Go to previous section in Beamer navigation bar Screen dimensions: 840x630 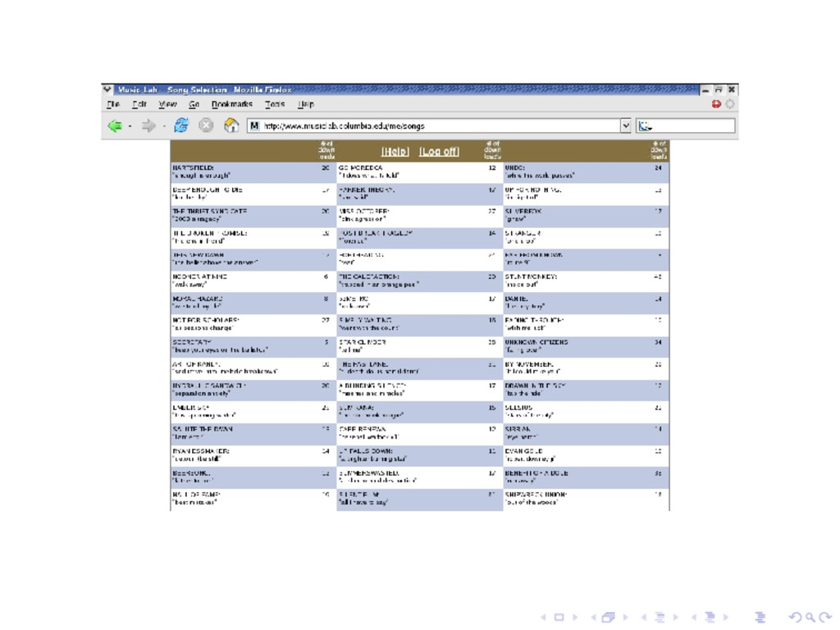pos(694,617)
